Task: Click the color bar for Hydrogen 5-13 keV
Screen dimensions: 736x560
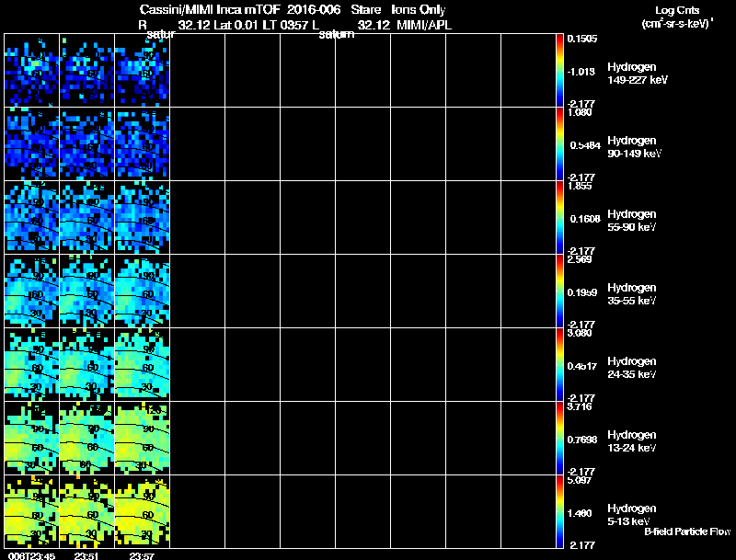Action: coord(559,511)
